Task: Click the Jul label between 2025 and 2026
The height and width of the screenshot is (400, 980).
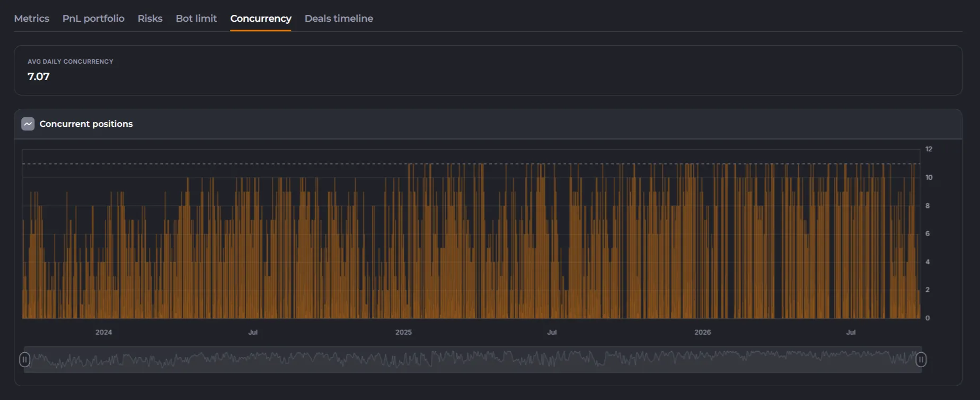Action: pyautogui.click(x=552, y=332)
